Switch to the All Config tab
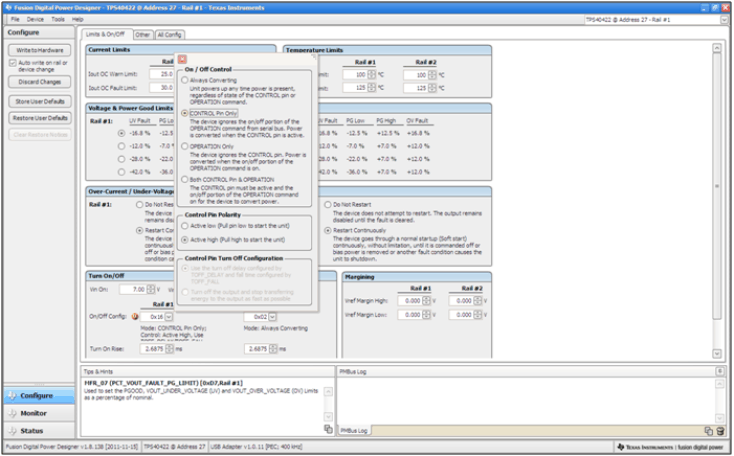Screen dimensions: 734x456 (169, 35)
